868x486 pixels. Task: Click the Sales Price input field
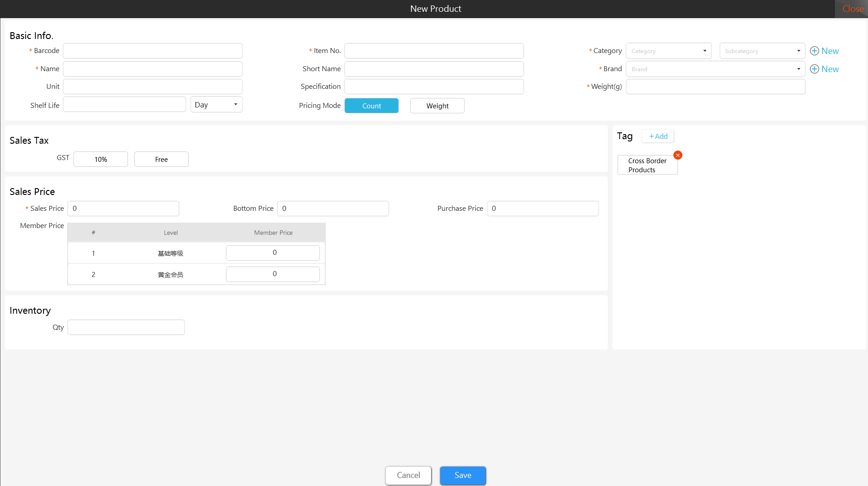click(x=123, y=209)
